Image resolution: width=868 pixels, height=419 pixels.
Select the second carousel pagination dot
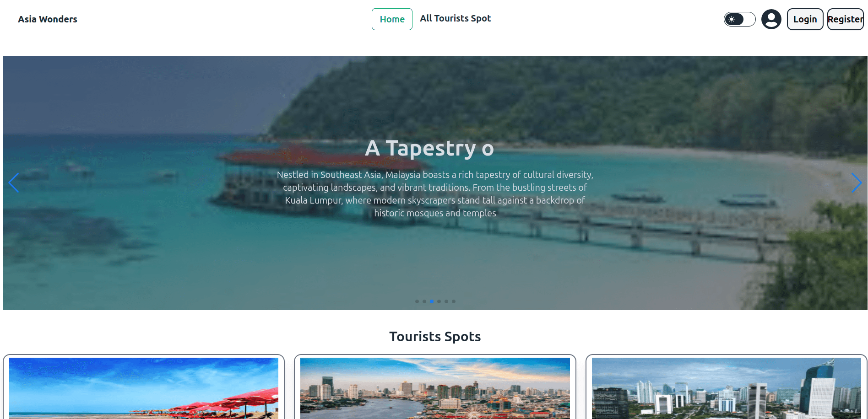(x=424, y=301)
